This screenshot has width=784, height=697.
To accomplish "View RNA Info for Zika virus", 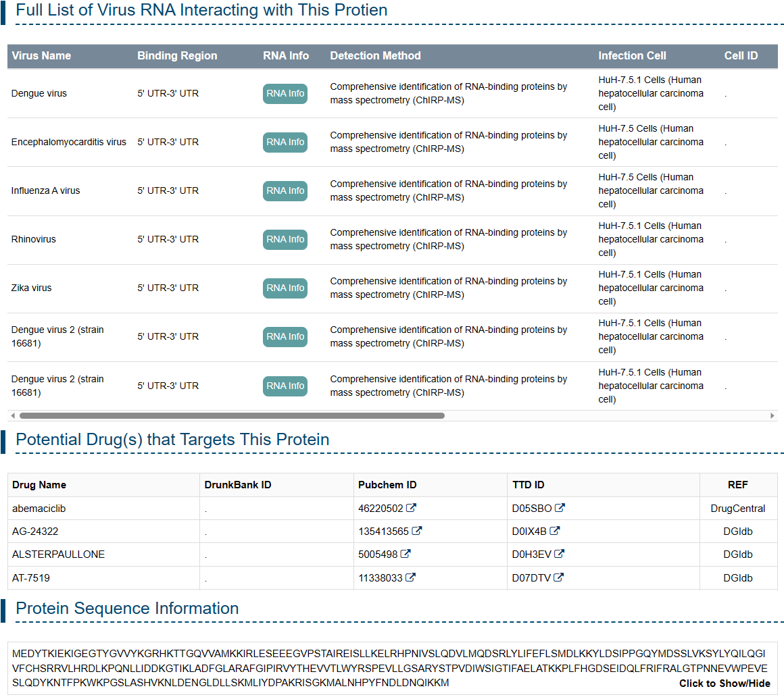I will point(285,288).
